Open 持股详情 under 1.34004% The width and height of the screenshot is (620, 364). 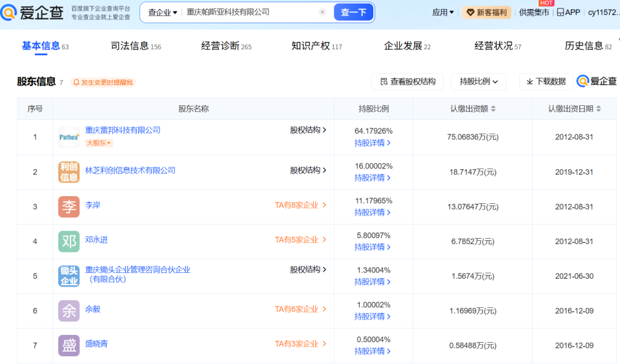click(x=373, y=282)
